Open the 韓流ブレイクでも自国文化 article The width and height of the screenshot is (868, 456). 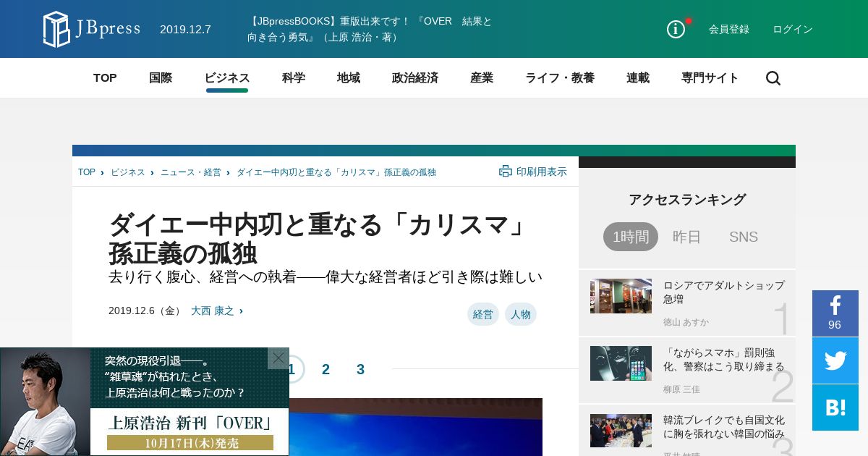click(x=724, y=427)
